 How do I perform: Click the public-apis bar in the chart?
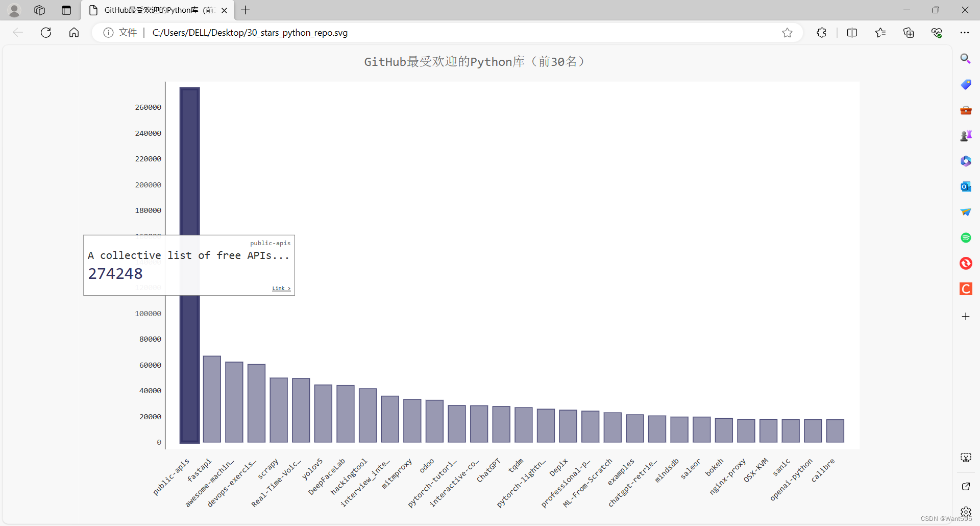189,265
